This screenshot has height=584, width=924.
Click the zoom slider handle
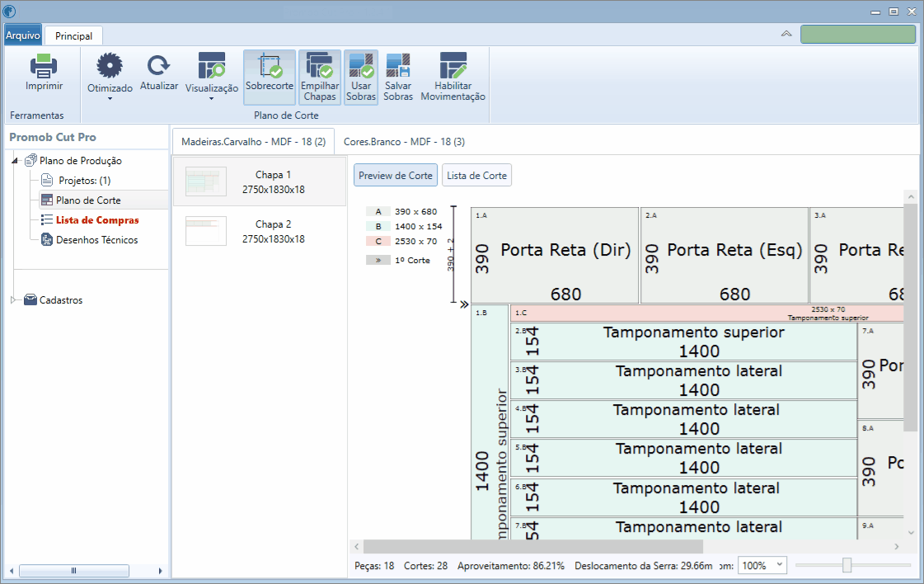click(x=847, y=565)
